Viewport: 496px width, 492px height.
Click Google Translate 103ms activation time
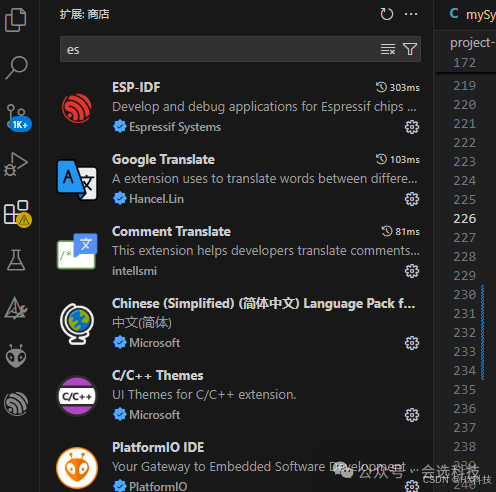click(x=398, y=159)
